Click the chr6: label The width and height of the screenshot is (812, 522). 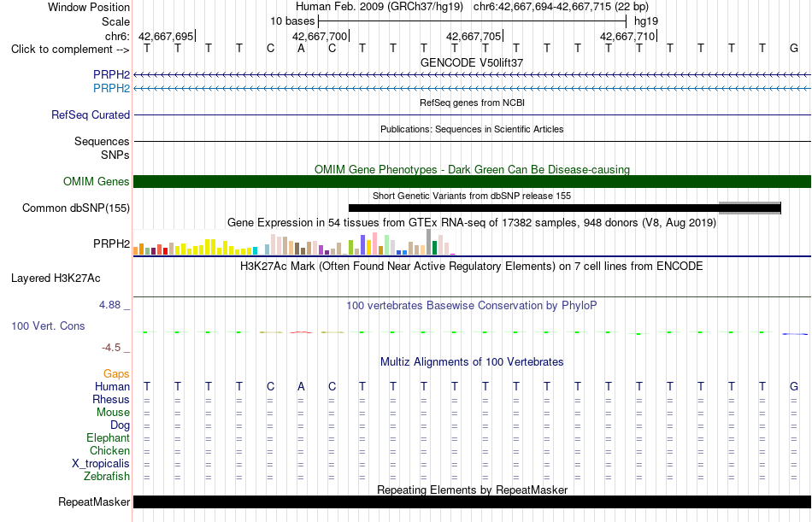coord(117,36)
